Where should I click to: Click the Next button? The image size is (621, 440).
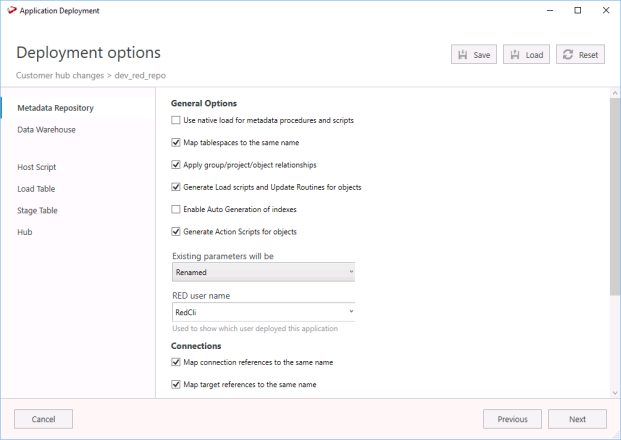(x=577, y=419)
